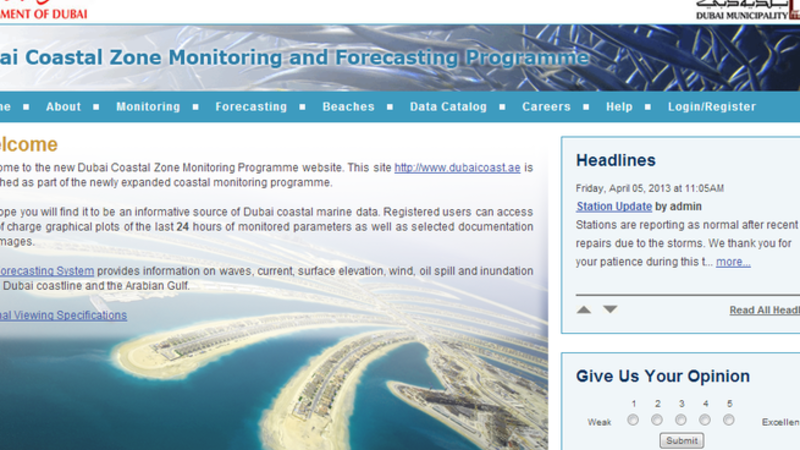Select opinion rating 5
Screen dimensions: 800x450
(x=729, y=420)
